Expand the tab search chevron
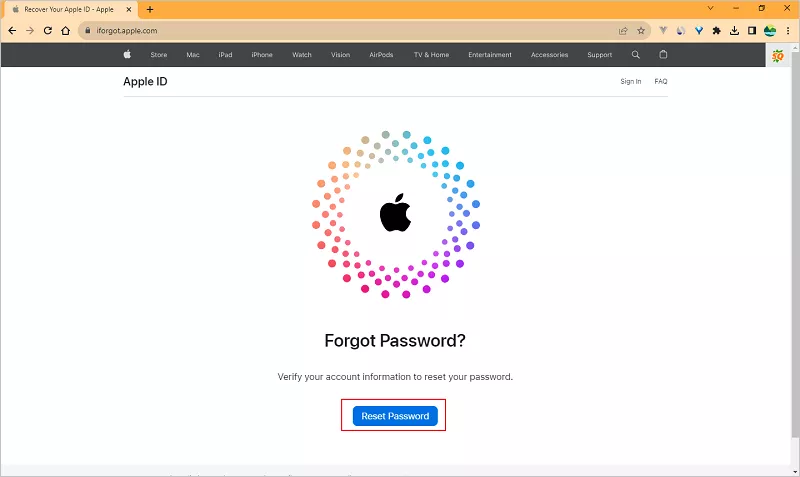Viewport: 800px width, 477px height. point(711,8)
